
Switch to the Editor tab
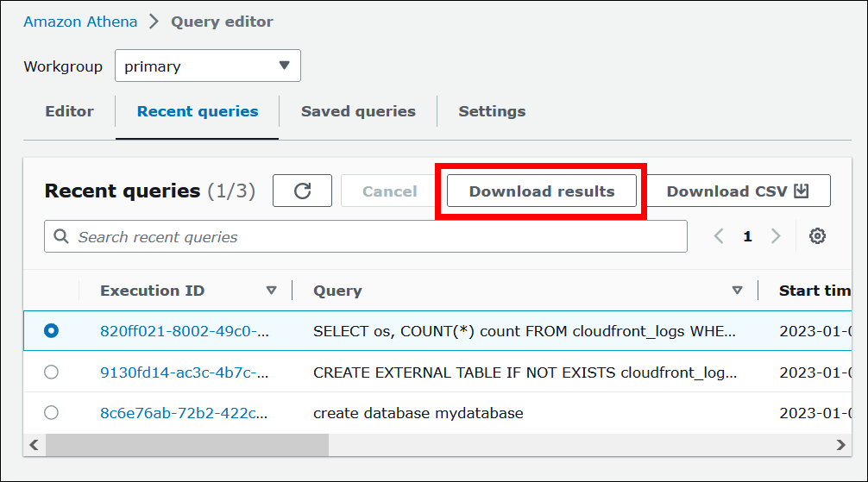coord(69,111)
